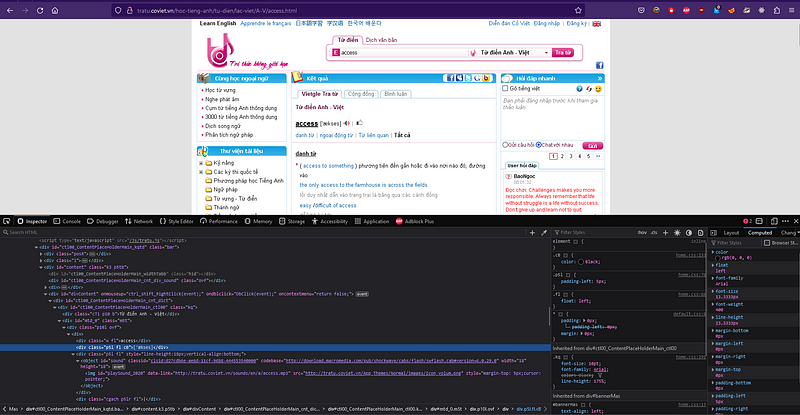This screenshot has height=415, width=800.
Task: Expand computed font-size property arrow
Action: click(713, 291)
